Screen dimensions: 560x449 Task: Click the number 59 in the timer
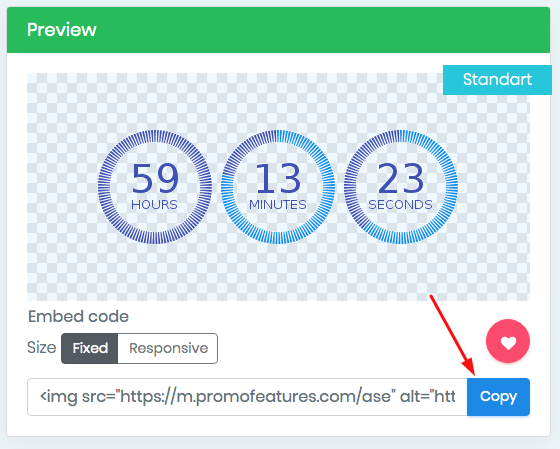[155, 178]
